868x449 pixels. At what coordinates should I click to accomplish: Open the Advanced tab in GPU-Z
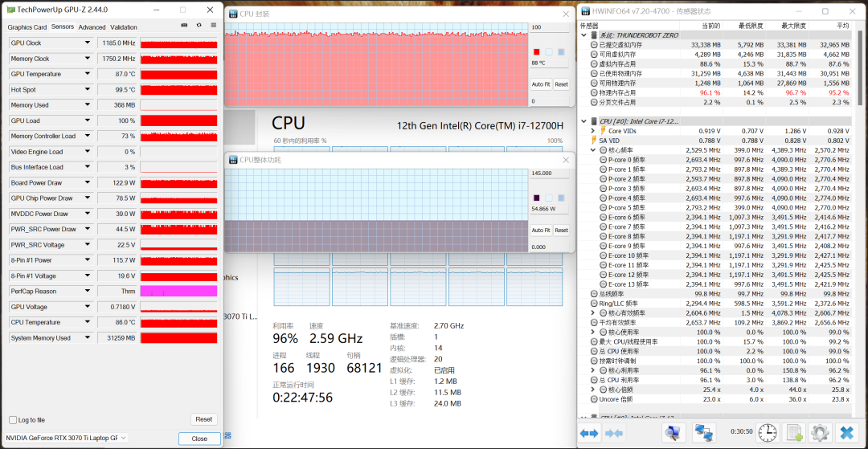(92, 27)
